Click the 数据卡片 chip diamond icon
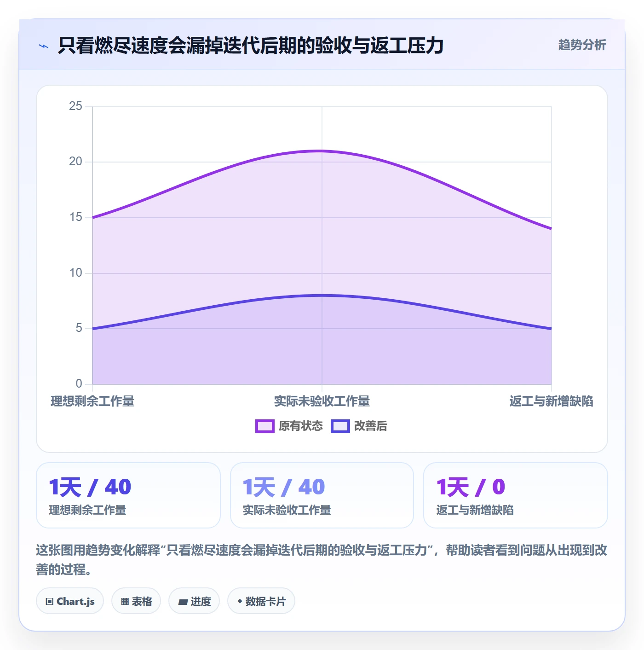The height and width of the screenshot is (650, 644). pos(240,601)
